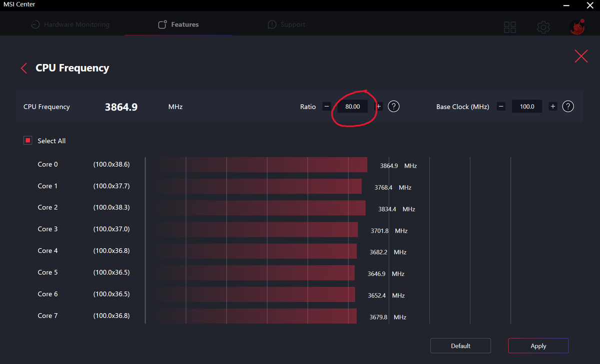Apply the CPU frequency changes
The image size is (600, 364).
(x=538, y=345)
